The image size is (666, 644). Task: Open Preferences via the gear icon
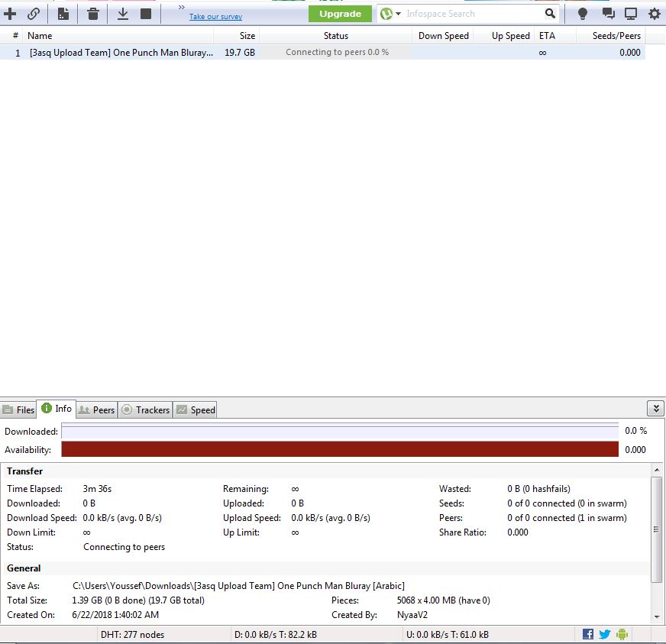654,14
